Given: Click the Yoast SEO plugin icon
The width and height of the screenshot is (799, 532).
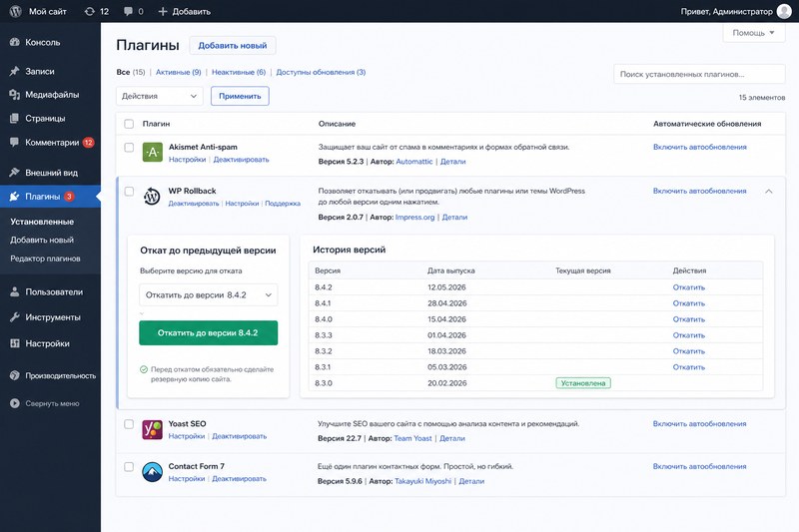Looking at the screenshot, I should click(x=152, y=429).
